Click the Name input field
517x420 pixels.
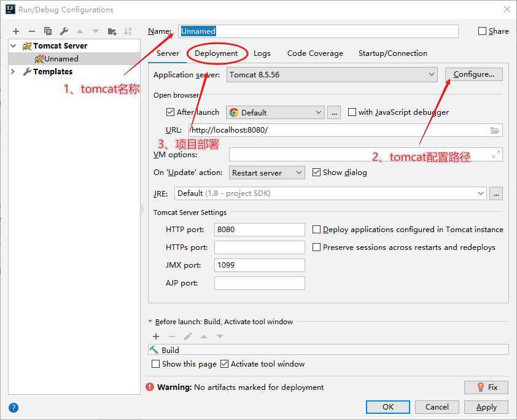click(x=318, y=31)
